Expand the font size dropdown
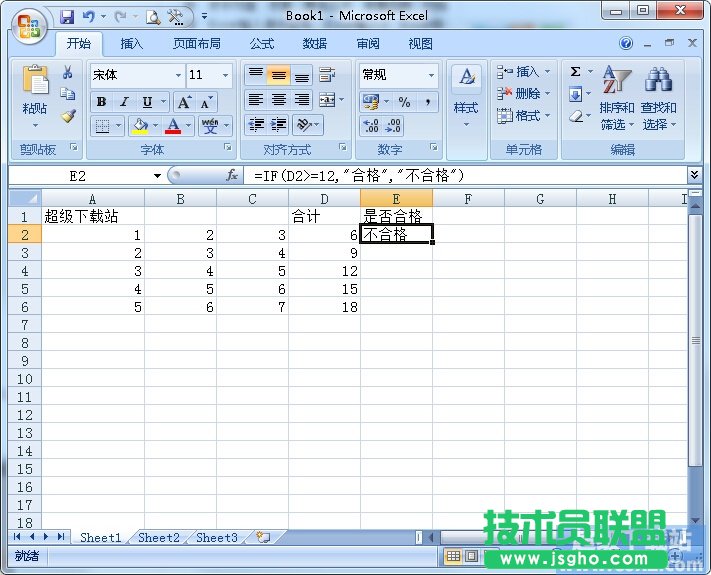Viewport: 711px width, 575px height. coord(226,75)
